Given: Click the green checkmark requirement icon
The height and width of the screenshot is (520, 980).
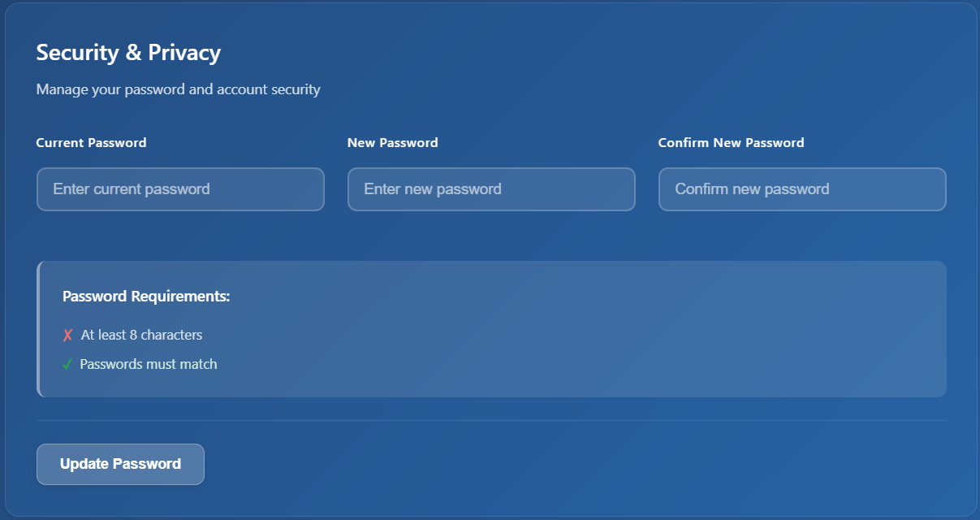Looking at the screenshot, I should [68, 364].
